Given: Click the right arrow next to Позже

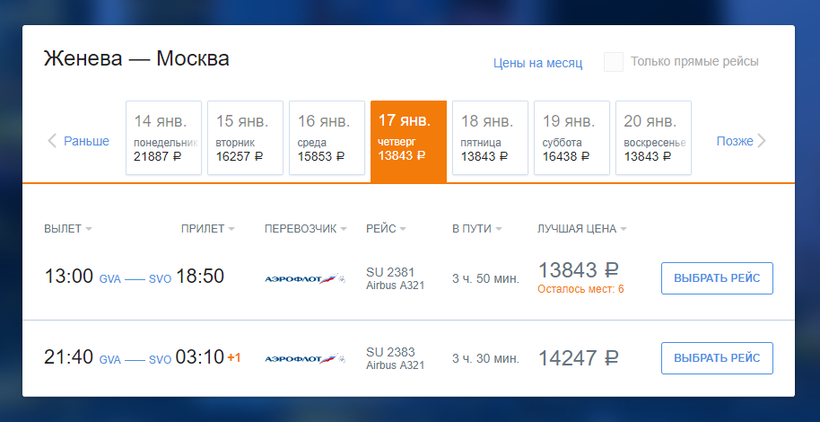Looking at the screenshot, I should click(762, 141).
